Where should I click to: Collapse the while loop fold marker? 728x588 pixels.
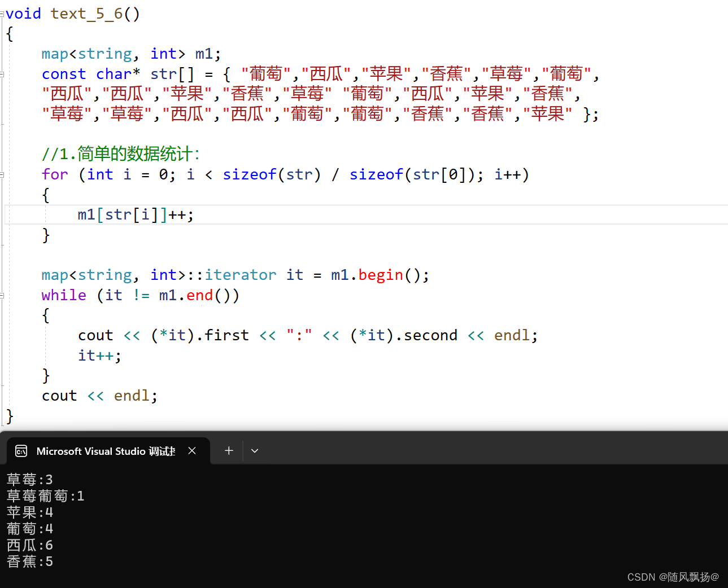click(2, 296)
